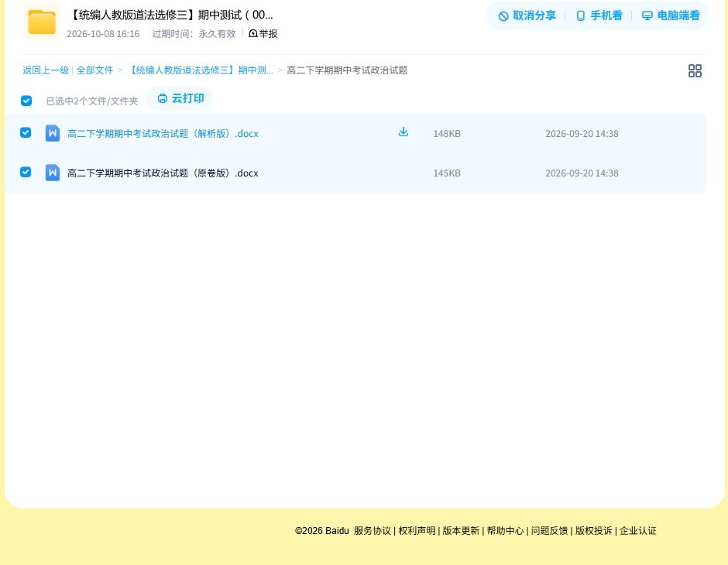Click share date 2026-10-08 16:16
The image size is (728, 565).
[103, 34]
